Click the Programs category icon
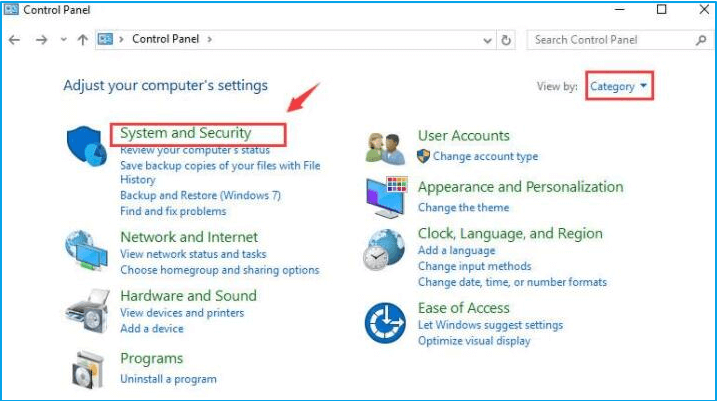This screenshot has width=717, height=401. pyautogui.click(x=86, y=369)
